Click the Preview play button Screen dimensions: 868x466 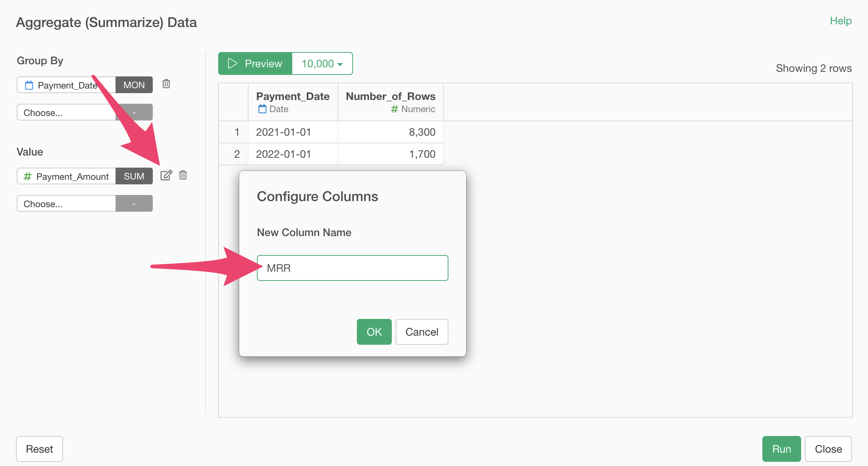[x=255, y=63]
